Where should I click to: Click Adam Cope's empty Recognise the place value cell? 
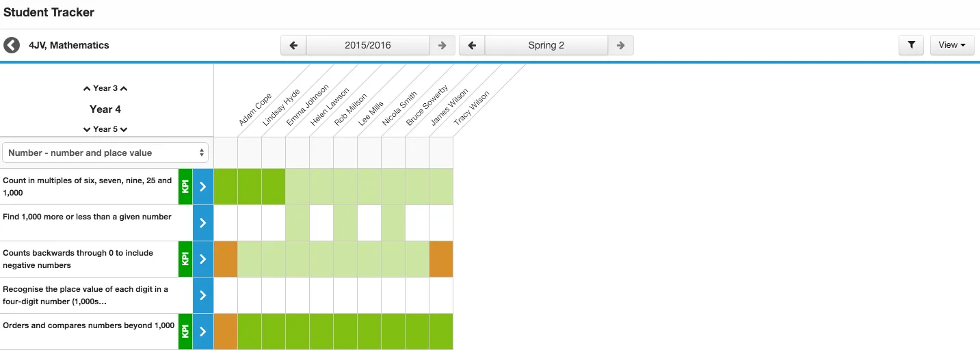(226, 295)
